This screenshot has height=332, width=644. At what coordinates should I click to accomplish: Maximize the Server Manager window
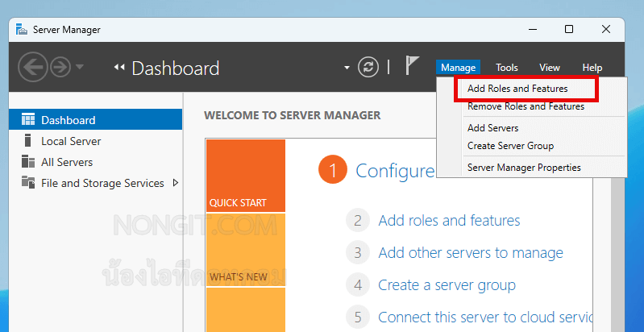click(569, 29)
